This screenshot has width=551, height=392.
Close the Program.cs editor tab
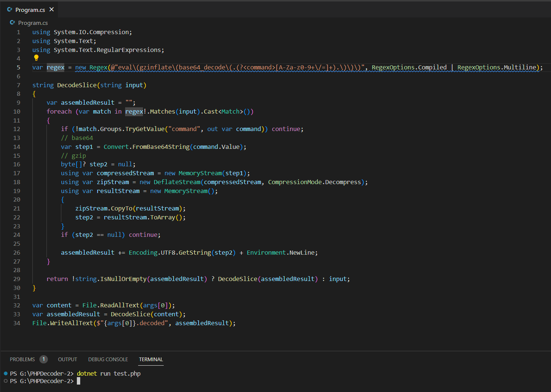click(52, 10)
